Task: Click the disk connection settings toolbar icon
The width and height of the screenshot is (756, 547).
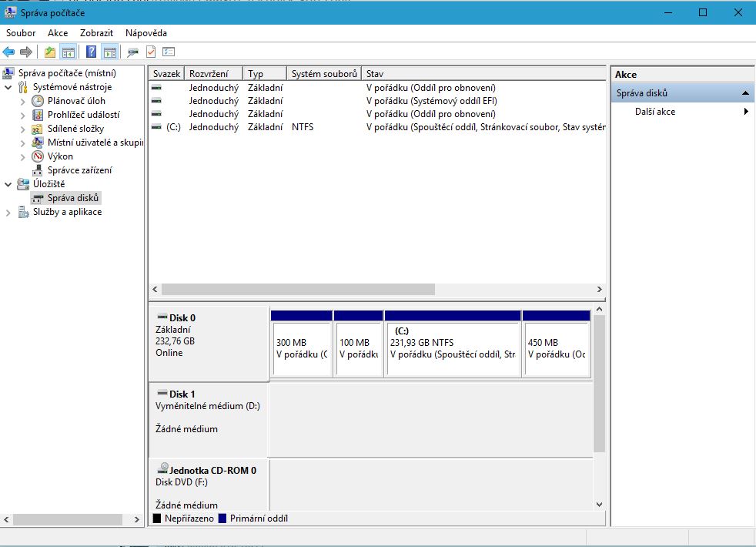Action: coord(132,52)
